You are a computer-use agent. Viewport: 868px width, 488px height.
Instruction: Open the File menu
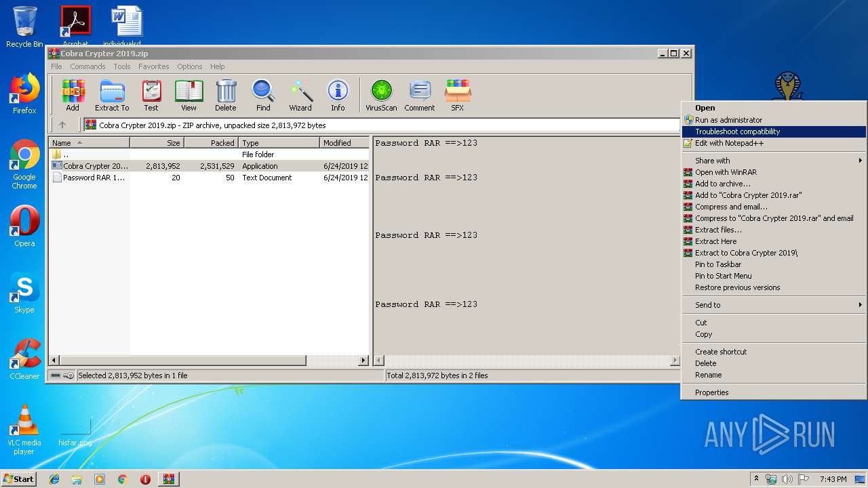[x=56, y=66]
